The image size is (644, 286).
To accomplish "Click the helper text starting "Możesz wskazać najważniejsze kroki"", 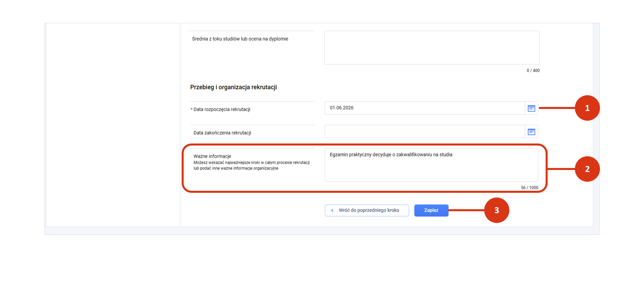I will pyautogui.click(x=251, y=166).
